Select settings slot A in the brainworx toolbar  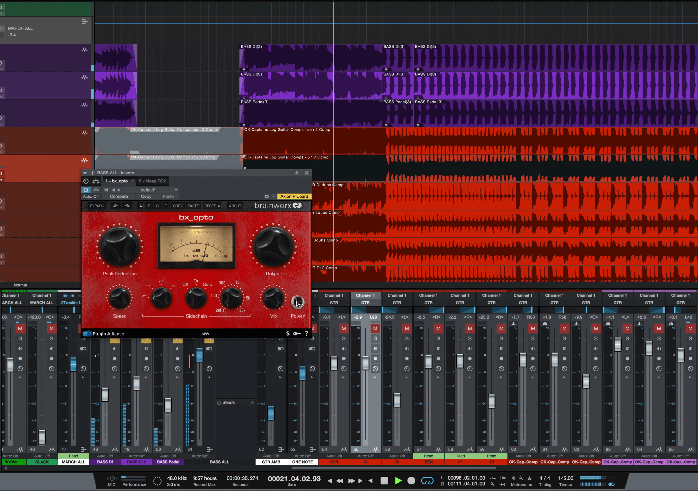[x=141, y=206]
